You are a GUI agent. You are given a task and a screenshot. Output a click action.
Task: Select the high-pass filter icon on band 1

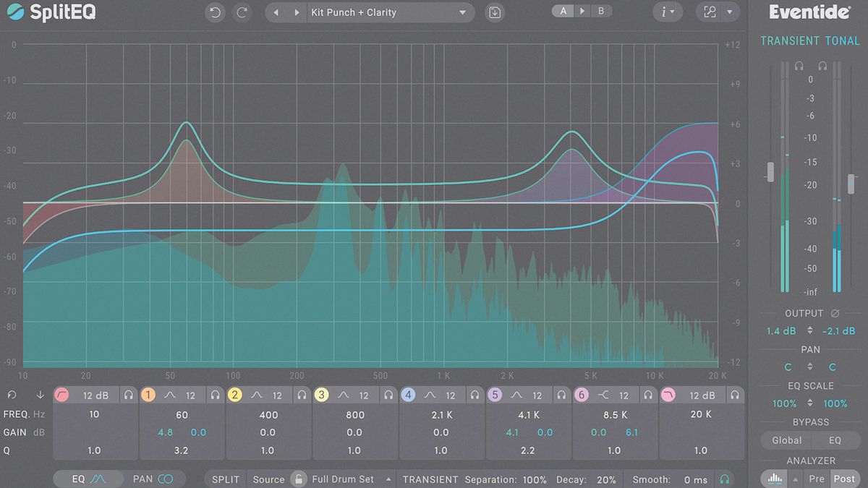coord(61,395)
